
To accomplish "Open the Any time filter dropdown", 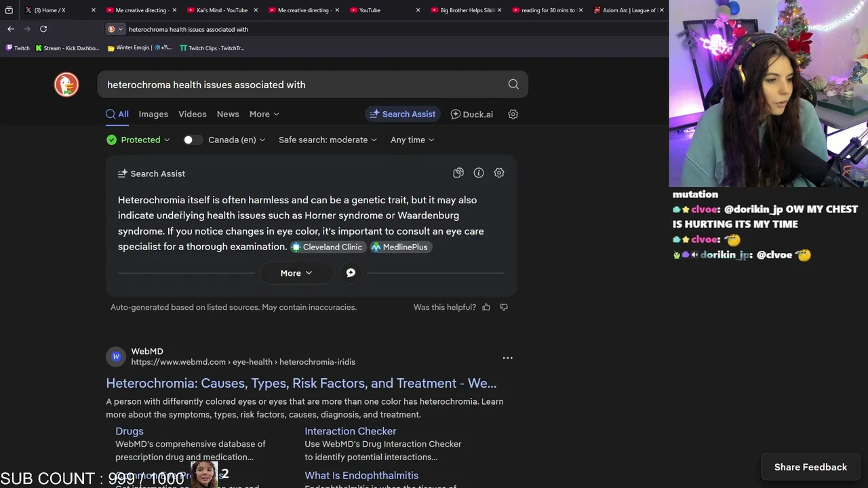I will (412, 140).
